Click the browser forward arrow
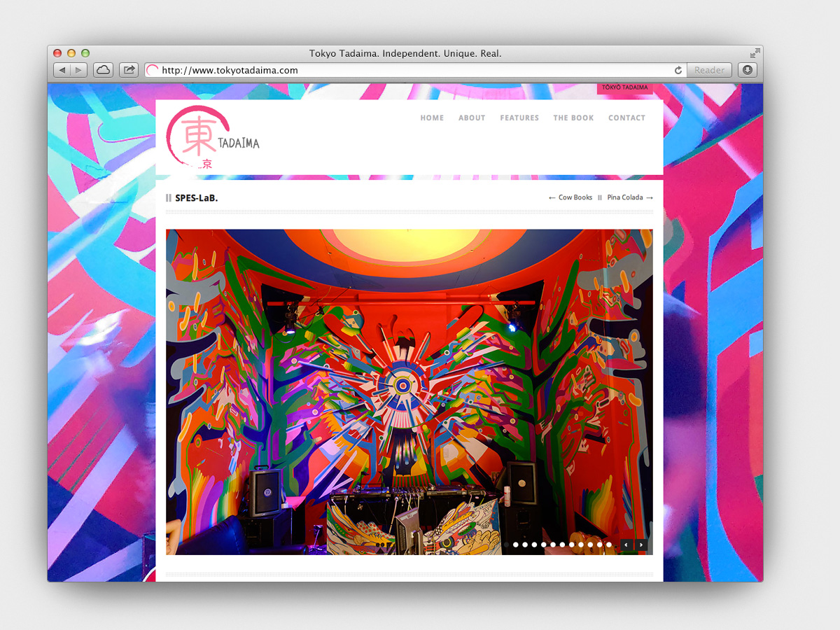The height and width of the screenshot is (630, 840). [x=78, y=70]
